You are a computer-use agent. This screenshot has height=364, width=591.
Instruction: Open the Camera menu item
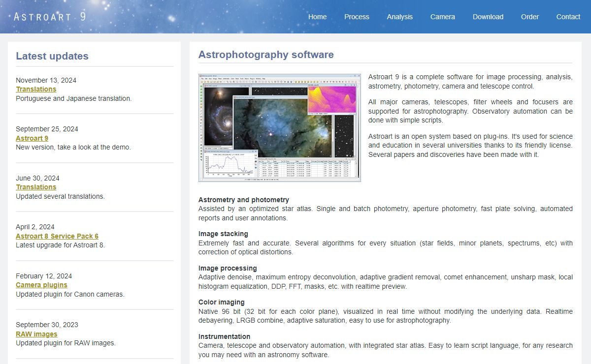pos(442,17)
